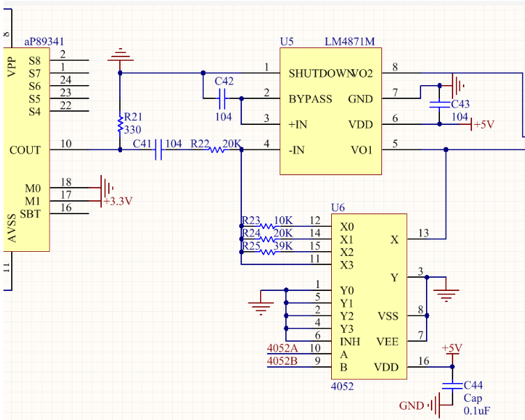Select net label 4052A

coord(282,348)
